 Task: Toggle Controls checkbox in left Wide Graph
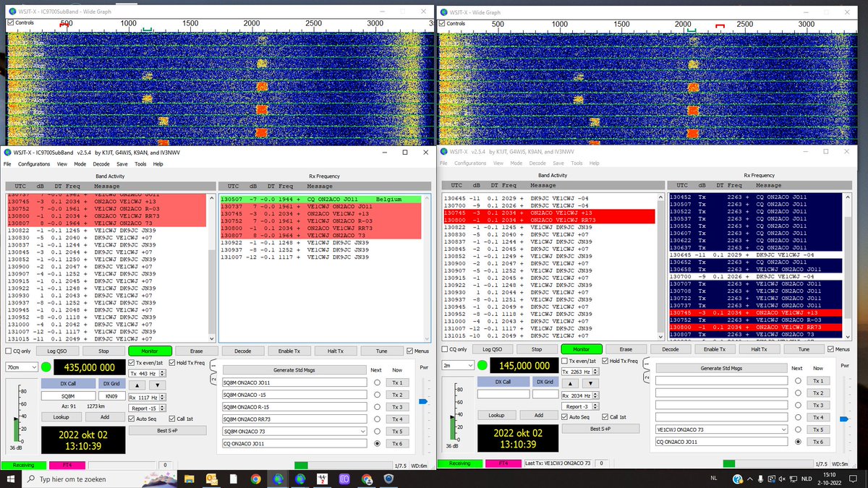tap(10, 23)
